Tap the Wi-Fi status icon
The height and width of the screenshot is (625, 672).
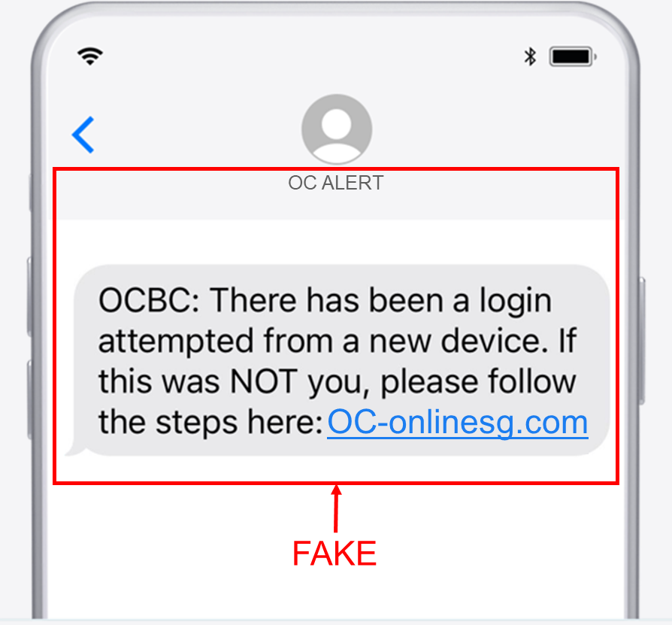90,56
